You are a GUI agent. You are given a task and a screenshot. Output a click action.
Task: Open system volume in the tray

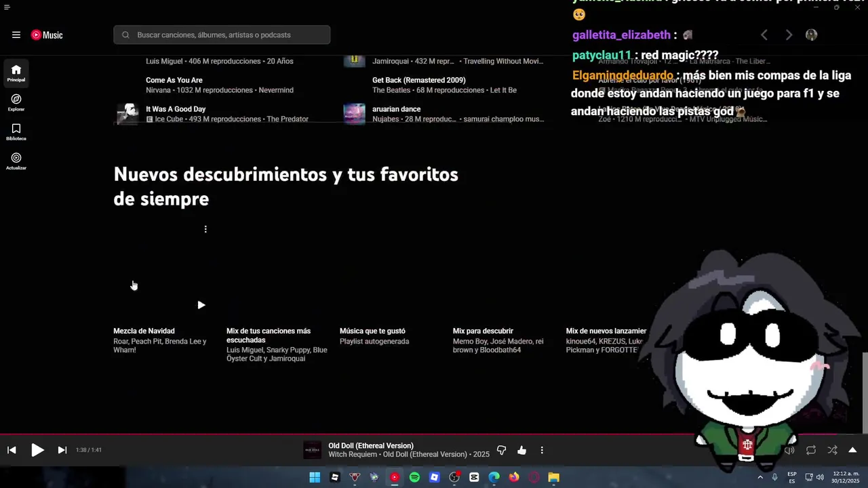(x=820, y=477)
